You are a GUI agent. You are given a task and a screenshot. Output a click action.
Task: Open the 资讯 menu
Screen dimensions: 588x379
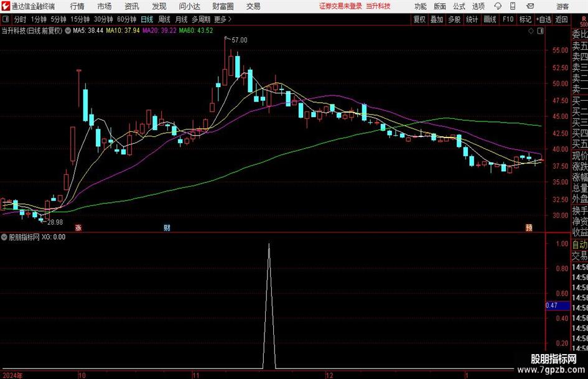click(x=132, y=6)
